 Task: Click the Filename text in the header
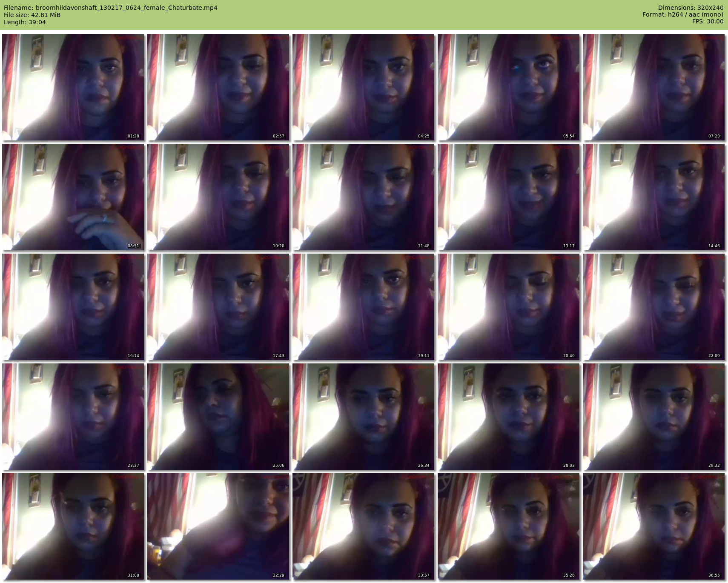tap(111, 8)
